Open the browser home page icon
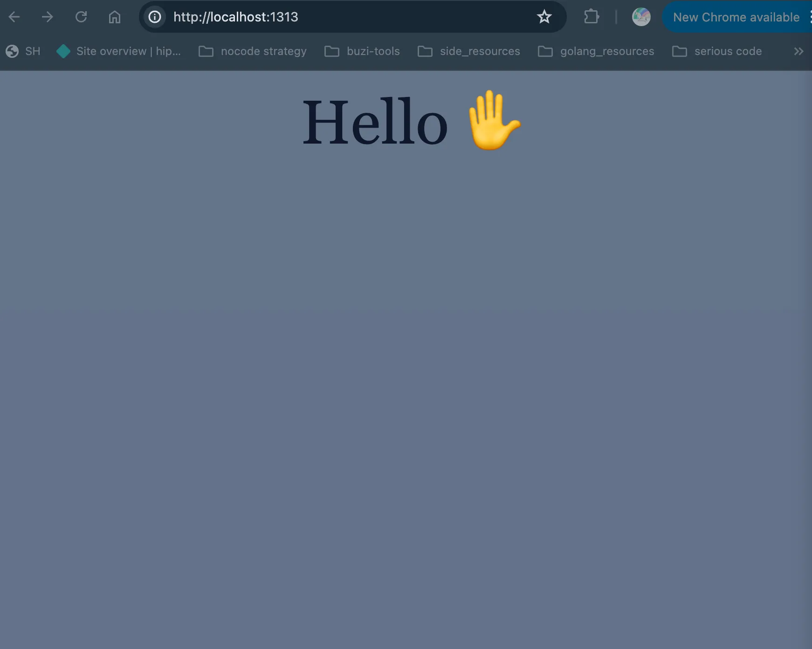Viewport: 812px width, 649px height. [115, 17]
